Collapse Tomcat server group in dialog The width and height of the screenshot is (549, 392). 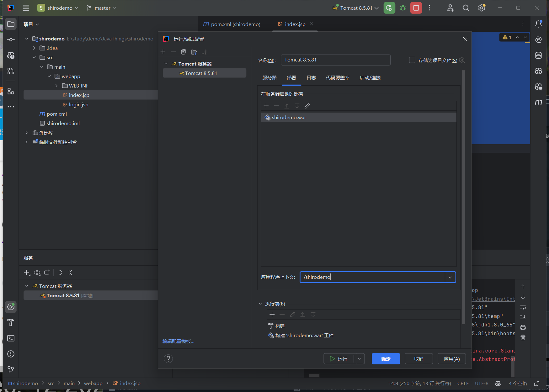(x=166, y=64)
